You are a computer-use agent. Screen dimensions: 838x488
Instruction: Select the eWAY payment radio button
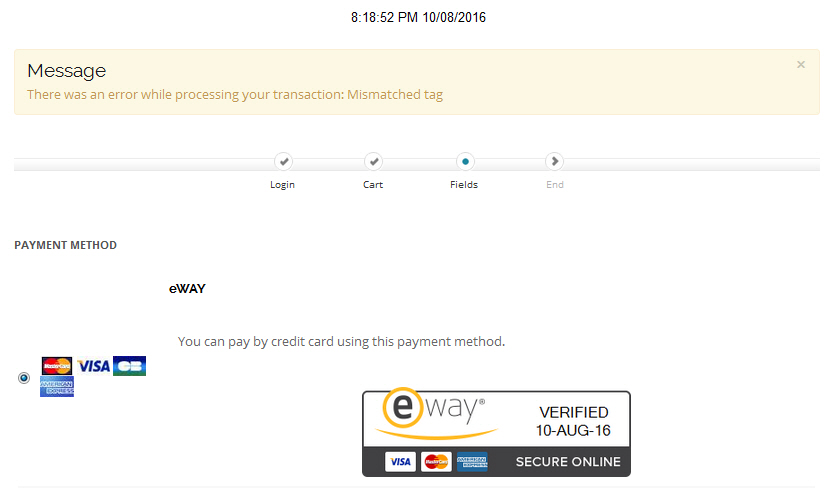click(24, 378)
